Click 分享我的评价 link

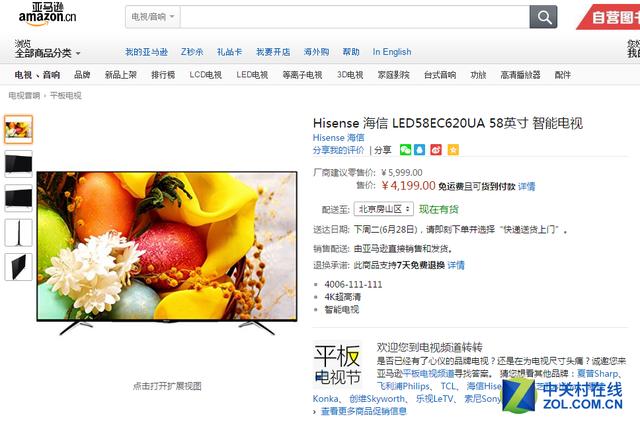[x=338, y=150]
